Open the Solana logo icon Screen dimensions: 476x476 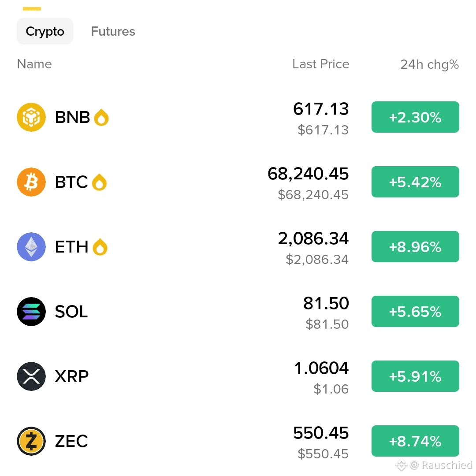pyautogui.click(x=31, y=312)
